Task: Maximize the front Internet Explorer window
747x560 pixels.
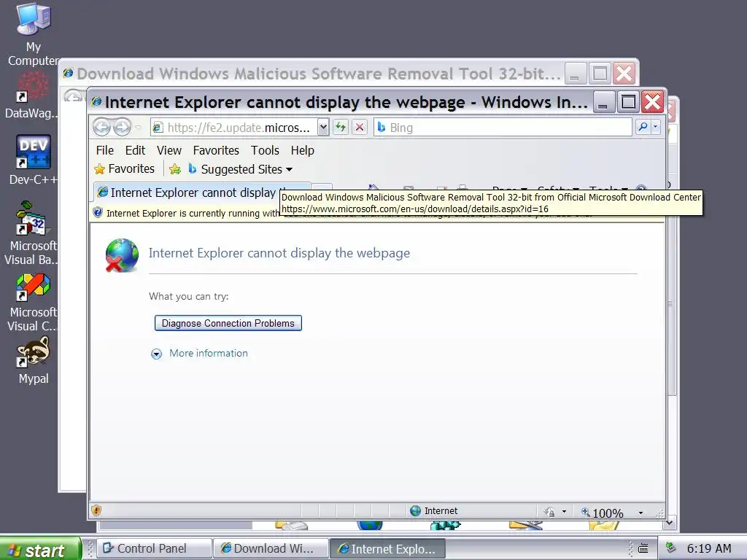Action: point(628,102)
